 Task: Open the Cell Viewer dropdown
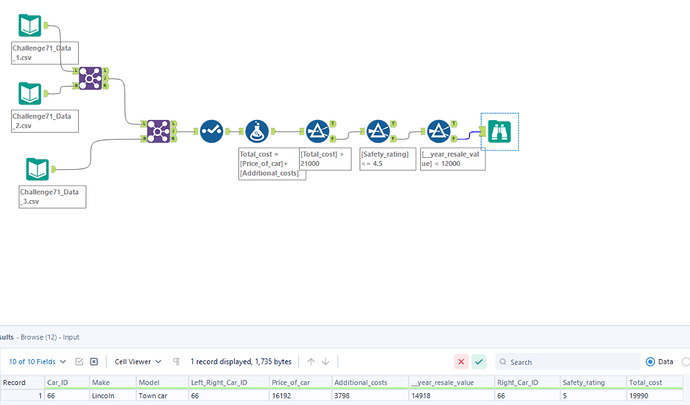coord(138,362)
